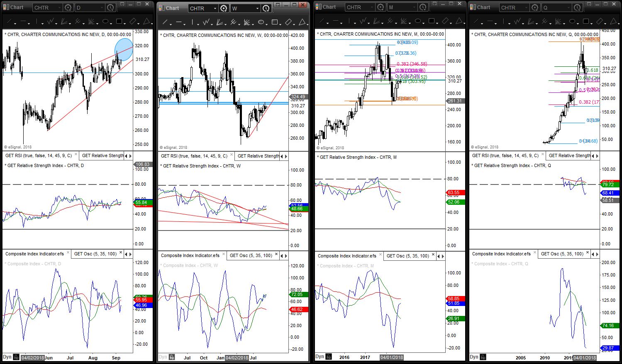The height and width of the screenshot is (364, 622).
Task: Click the lock icon beside Dyn in the weekly chart
Action: tap(172, 357)
